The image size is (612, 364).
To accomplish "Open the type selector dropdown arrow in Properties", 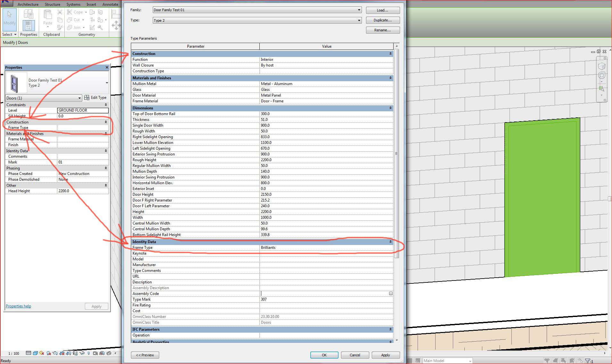I will point(107,83).
